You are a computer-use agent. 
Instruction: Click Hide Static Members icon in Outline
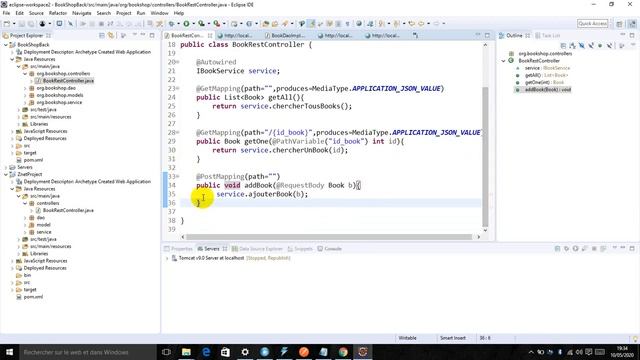[x=591, y=46]
